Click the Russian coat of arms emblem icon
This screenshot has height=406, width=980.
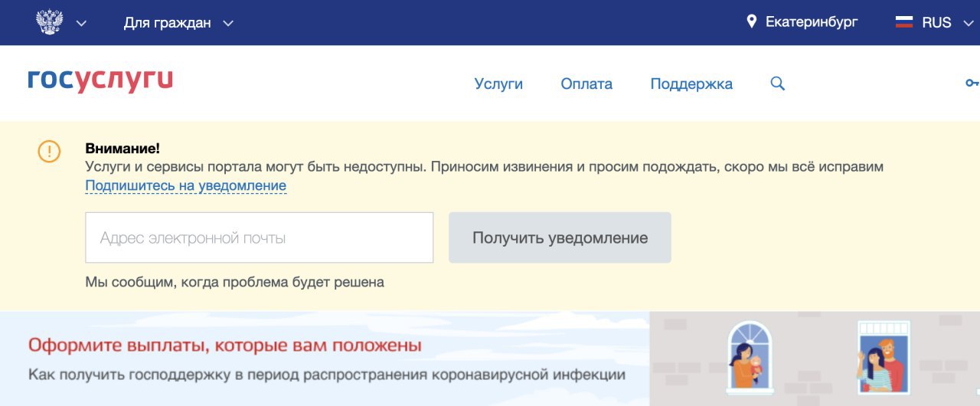pyautogui.click(x=49, y=22)
